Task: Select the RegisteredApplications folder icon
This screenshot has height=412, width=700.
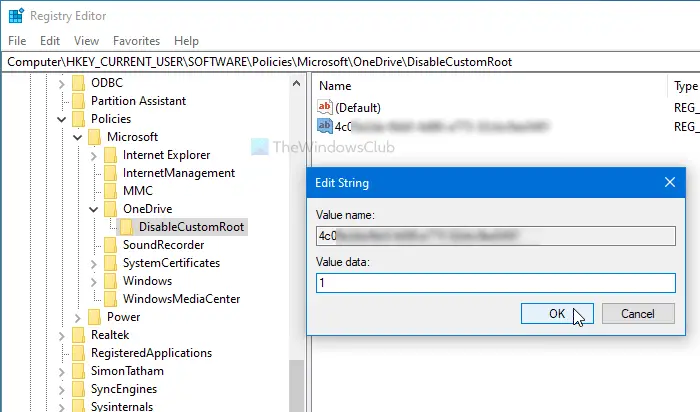Action: tap(79, 353)
